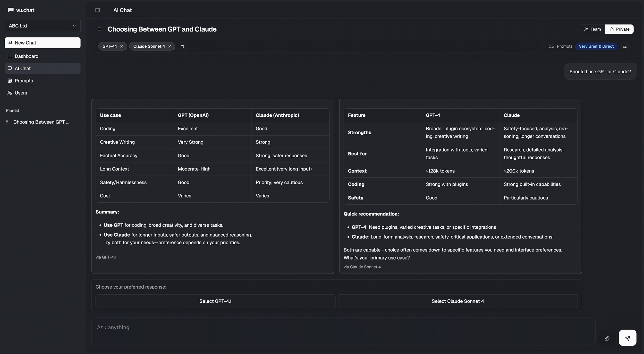Click the vu.chat logo icon
644x354 pixels.
coord(11,10)
